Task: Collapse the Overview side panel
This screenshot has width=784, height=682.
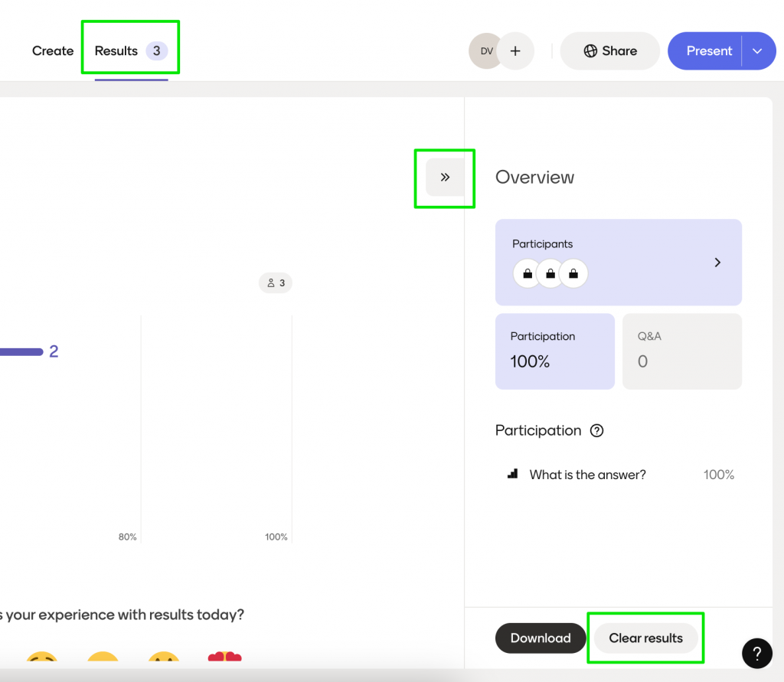Action: coord(445,178)
